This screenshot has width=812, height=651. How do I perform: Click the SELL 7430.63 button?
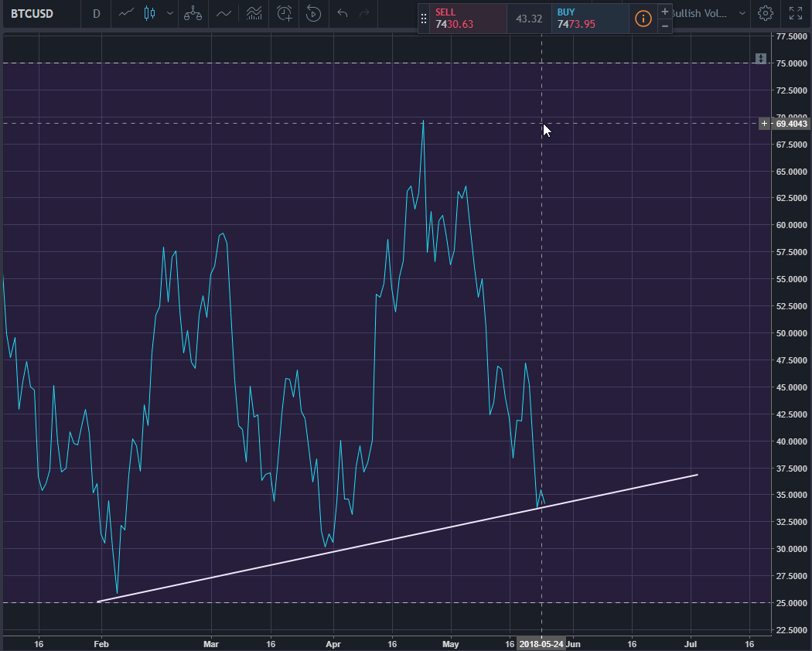pyautogui.click(x=468, y=19)
